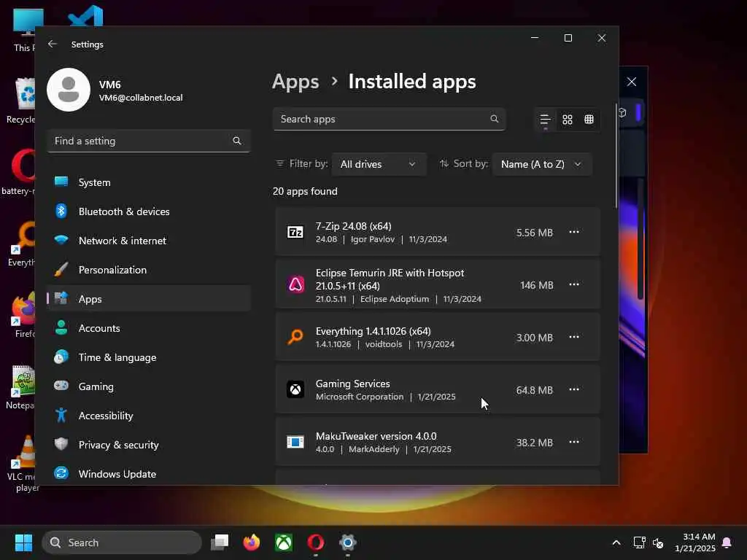747x560 pixels.
Task: Open Time & language settings
Action: (x=149, y=357)
